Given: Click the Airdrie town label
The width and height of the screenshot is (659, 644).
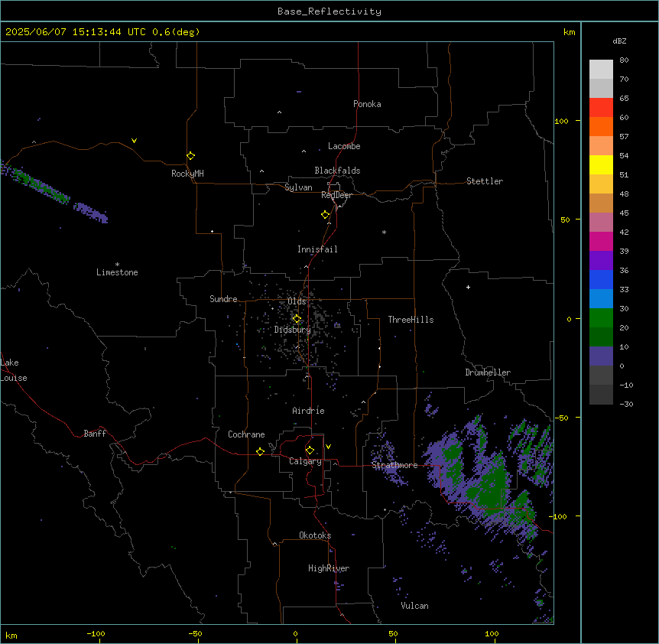Looking at the screenshot, I should point(309,411).
